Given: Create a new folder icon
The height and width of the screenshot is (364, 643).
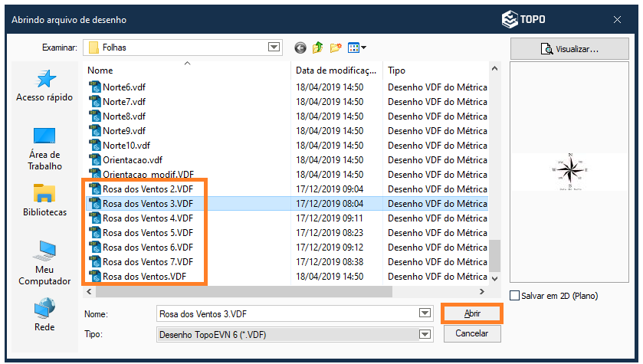Looking at the screenshot, I should click(336, 48).
